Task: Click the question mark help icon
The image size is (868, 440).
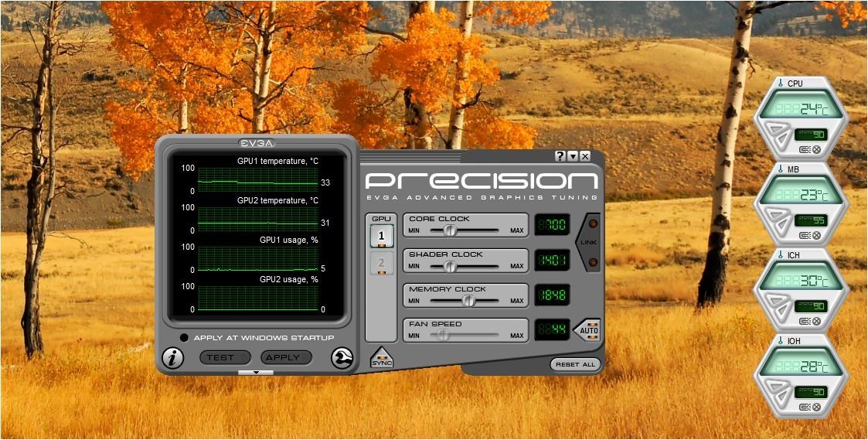Action: (560, 156)
